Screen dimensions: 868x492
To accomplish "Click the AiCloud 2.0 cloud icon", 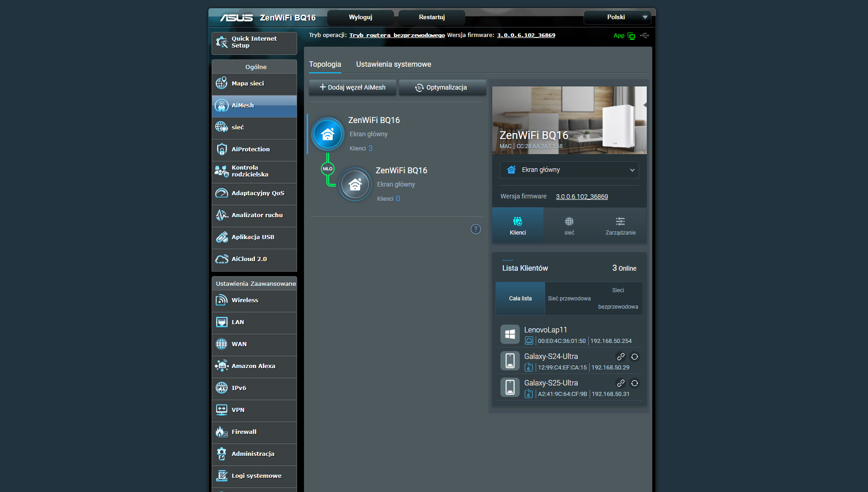I will [x=222, y=259].
